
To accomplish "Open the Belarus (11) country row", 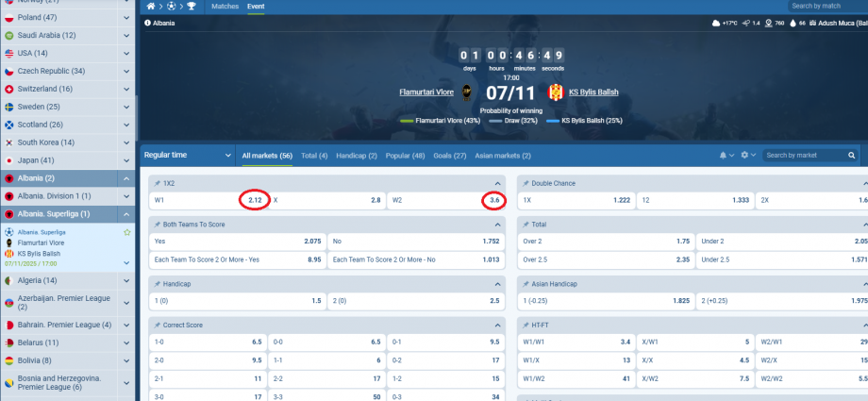I will tap(67, 343).
